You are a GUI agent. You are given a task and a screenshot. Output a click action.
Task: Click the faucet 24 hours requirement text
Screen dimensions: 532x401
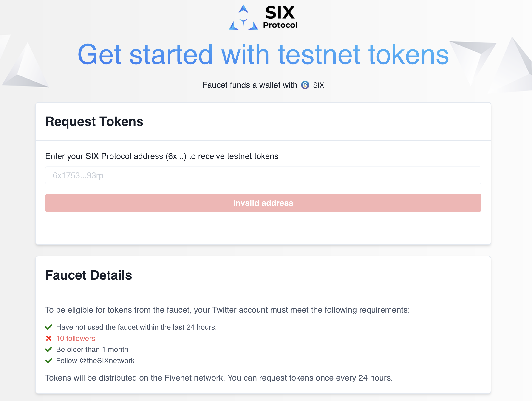click(136, 327)
